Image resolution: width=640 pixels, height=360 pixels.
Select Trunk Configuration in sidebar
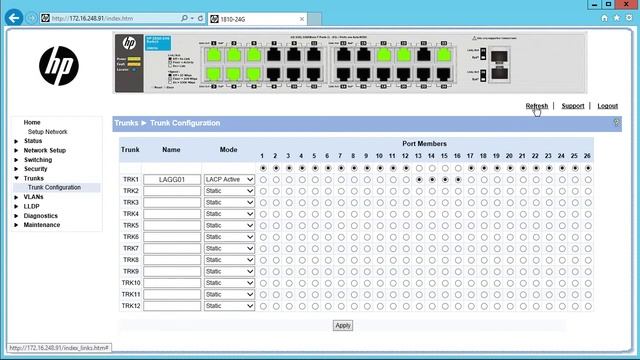(x=54, y=187)
